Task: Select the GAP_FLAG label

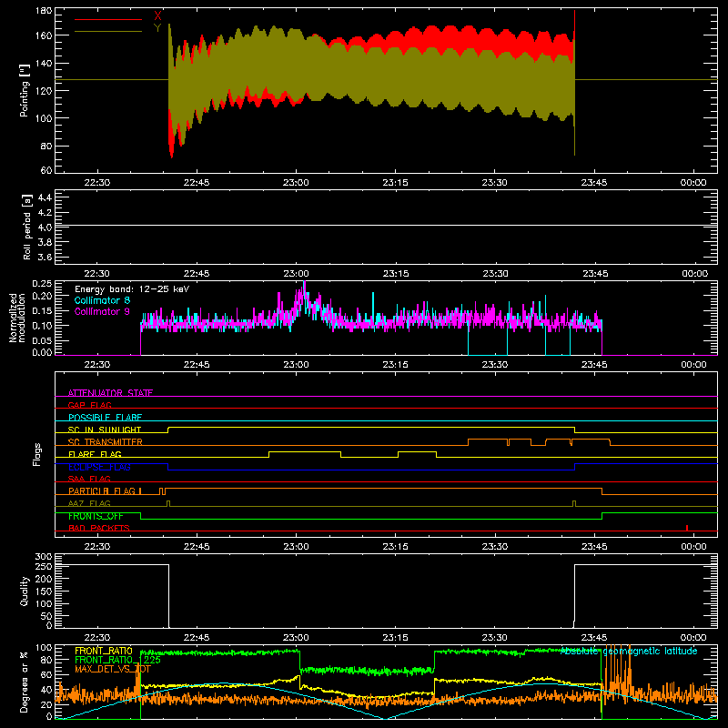Action: pyautogui.click(x=89, y=405)
